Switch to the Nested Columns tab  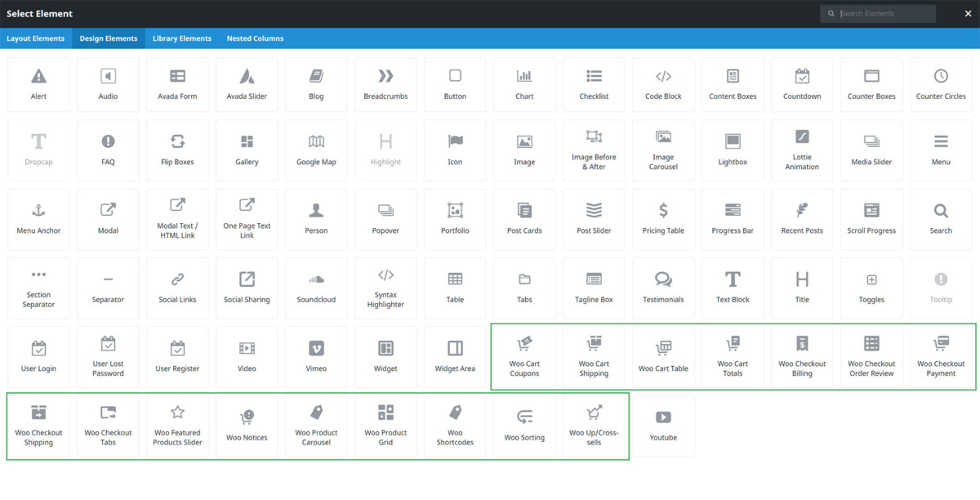[x=254, y=38]
